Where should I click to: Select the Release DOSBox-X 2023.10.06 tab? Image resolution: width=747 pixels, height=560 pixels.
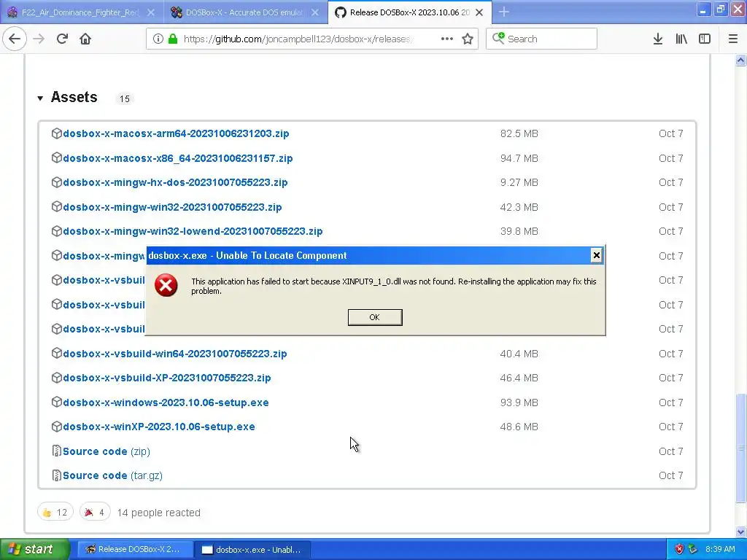point(410,12)
